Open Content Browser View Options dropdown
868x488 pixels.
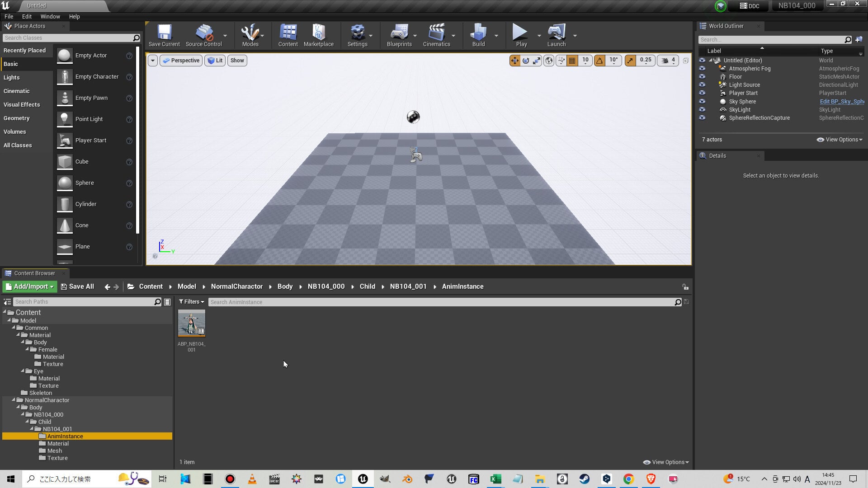click(666, 462)
